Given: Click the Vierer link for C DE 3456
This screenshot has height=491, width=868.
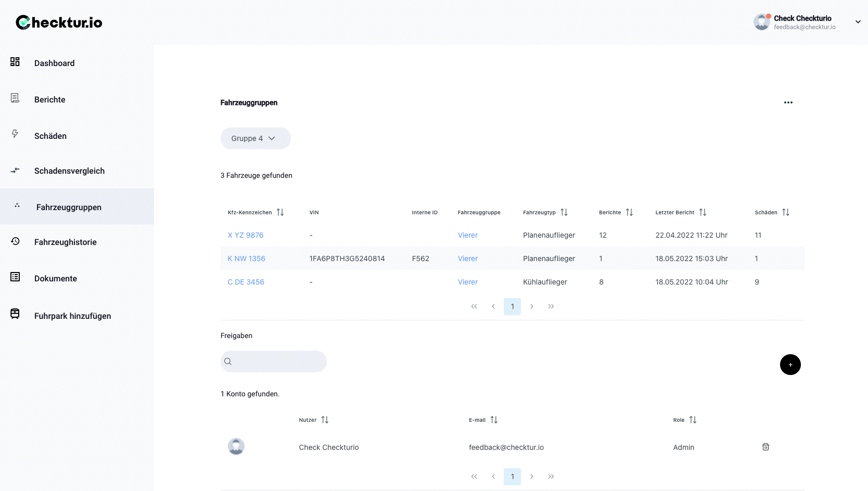Looking at the screenshot, I should tap(467, 282).
